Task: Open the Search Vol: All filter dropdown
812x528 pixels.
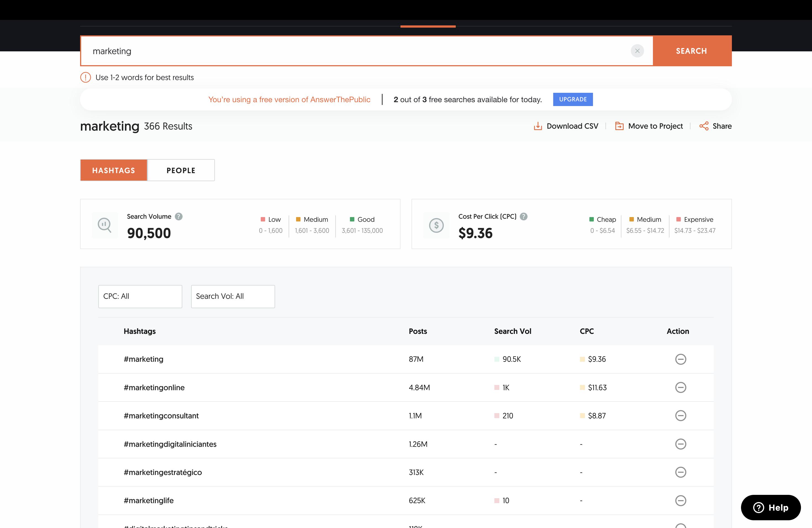Action: tap(233, 296)
